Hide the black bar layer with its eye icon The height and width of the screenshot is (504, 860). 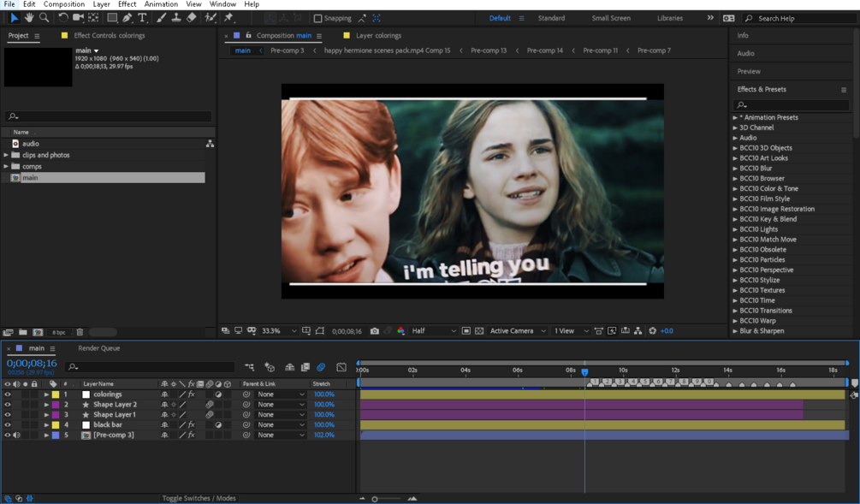8,425
